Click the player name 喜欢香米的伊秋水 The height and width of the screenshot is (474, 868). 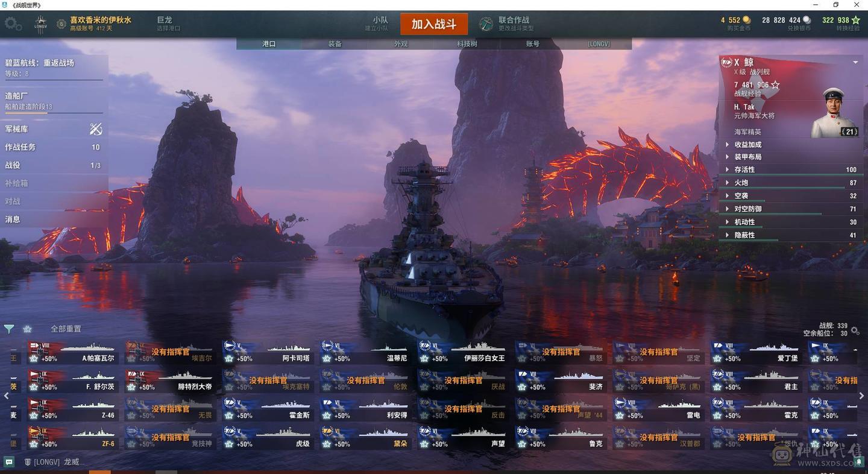tap(100, 20)
